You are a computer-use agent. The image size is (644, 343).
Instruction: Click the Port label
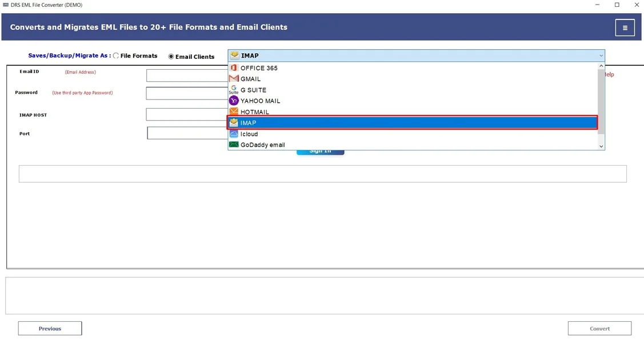(x=25, y=134)
